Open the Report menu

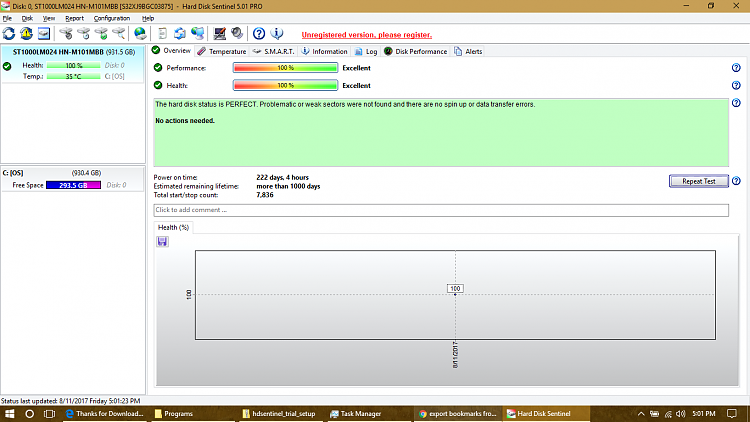pyautogui.click(x=75, y=18)
